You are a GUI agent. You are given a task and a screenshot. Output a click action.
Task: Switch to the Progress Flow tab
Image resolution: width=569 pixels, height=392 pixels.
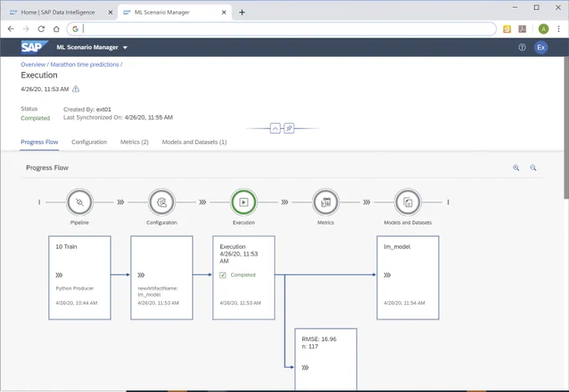[39, 142]
